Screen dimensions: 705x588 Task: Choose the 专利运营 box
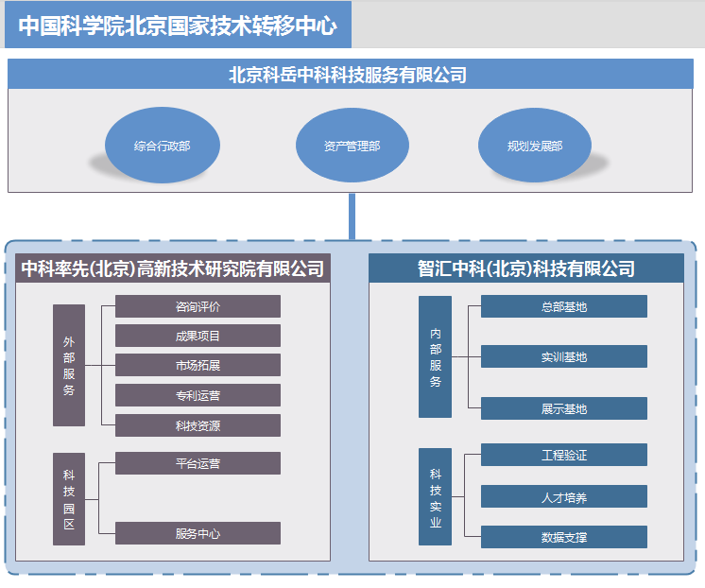198,395
